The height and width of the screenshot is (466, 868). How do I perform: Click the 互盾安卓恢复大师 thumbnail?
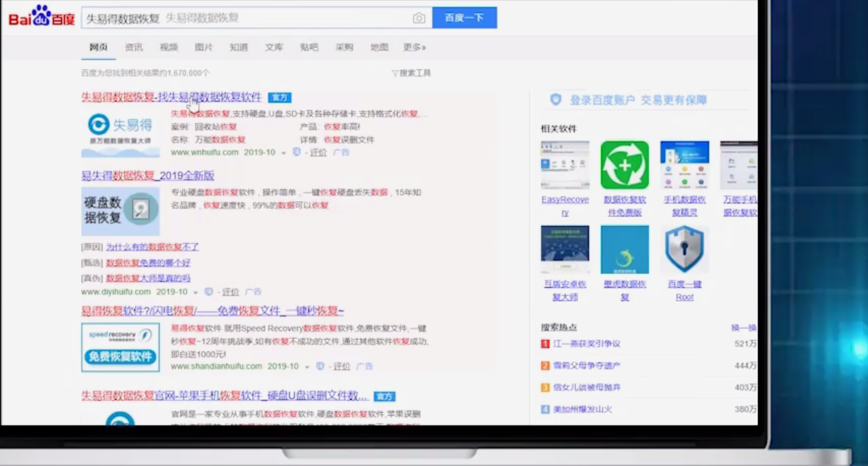[565, 250]
